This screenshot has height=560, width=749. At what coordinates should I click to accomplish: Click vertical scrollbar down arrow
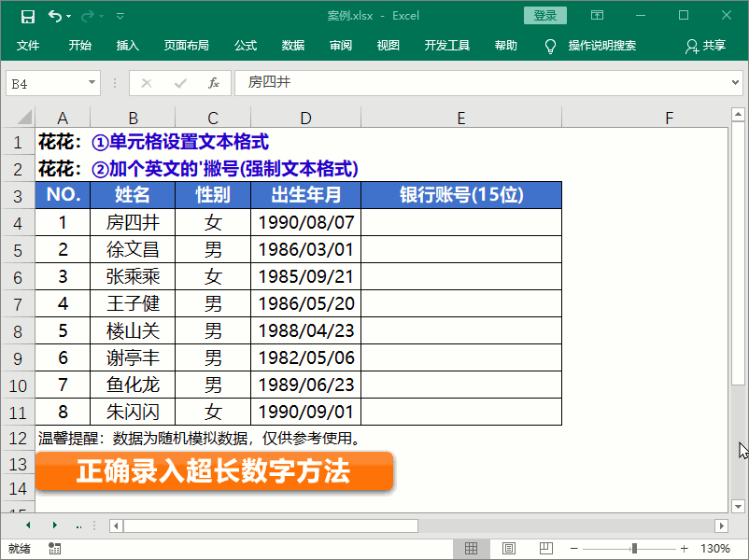(738, 506)
